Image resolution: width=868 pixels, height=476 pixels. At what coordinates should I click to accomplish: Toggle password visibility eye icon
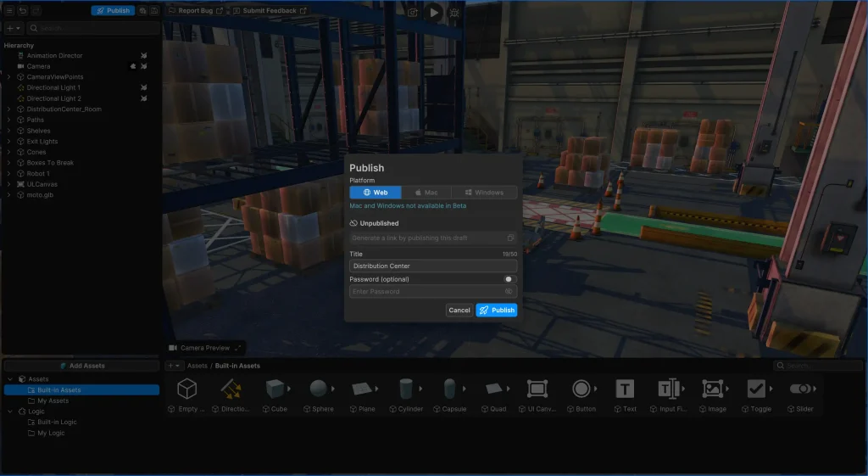(510, 292)
